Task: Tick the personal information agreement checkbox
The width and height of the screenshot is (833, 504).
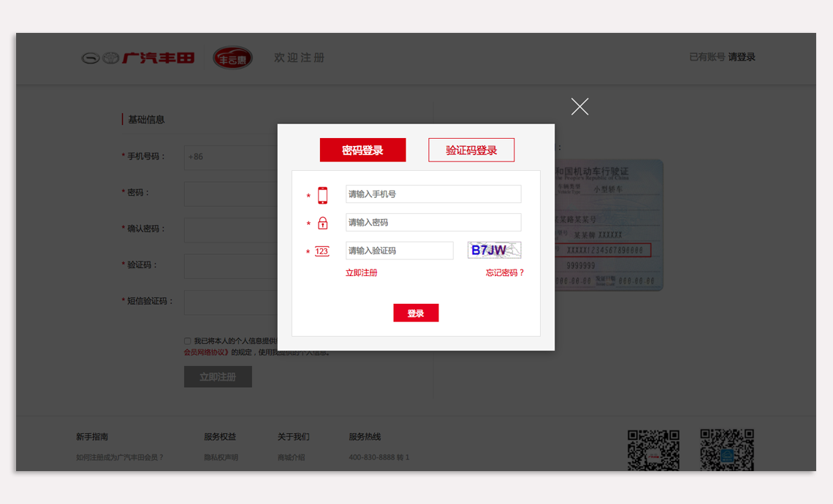Action: (x=188, y=341)
